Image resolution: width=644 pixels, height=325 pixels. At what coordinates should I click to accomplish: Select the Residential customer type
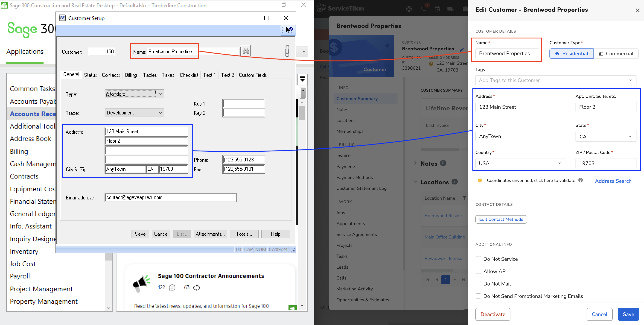tap(571, 54)
